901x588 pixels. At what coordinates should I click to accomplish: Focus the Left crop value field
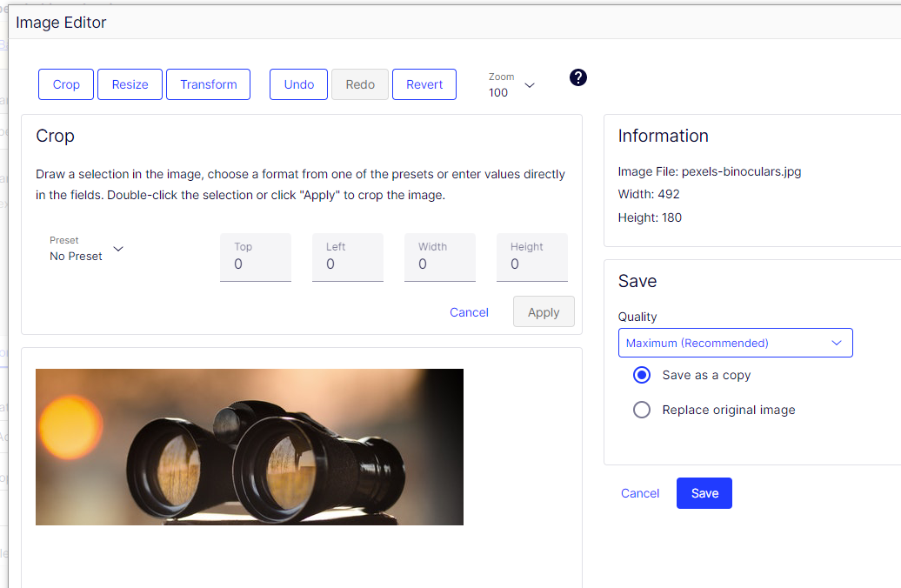point(347,263)
